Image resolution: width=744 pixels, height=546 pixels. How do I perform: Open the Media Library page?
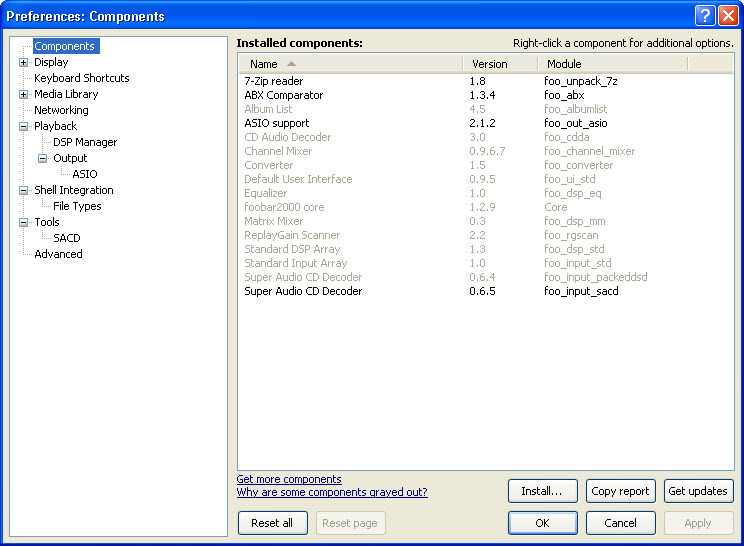[66, 94]
